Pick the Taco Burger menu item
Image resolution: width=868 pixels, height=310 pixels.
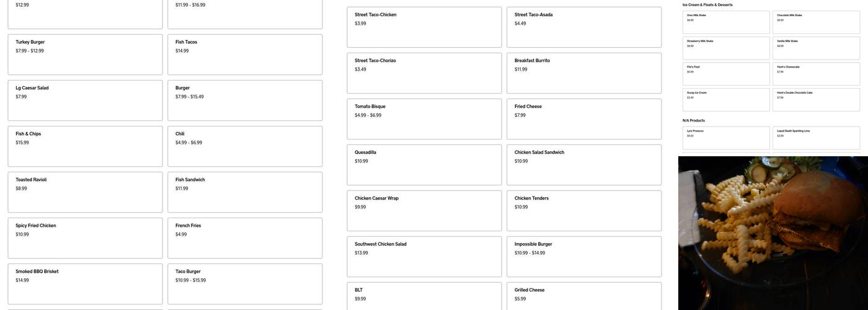coord(245,284)
